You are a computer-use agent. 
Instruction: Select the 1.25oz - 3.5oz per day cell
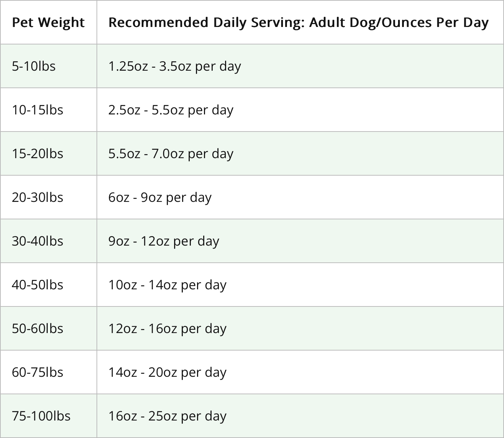(x=174, y=66)
